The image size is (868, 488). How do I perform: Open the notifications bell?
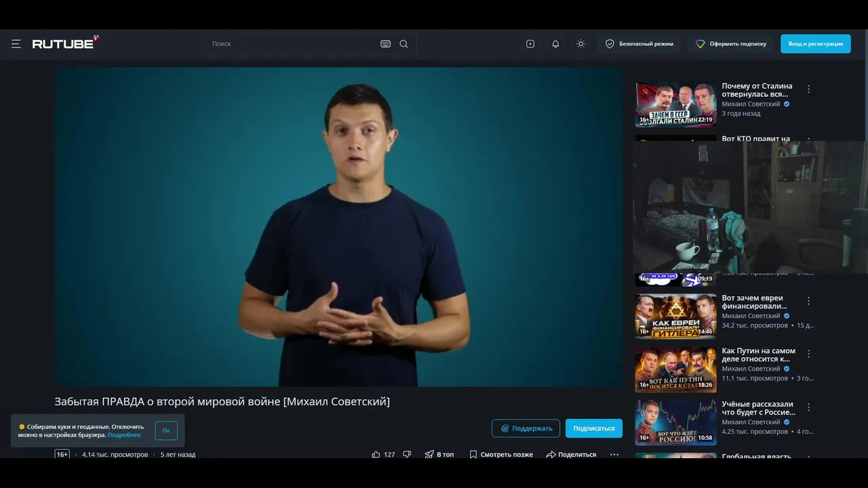(555, 44)
